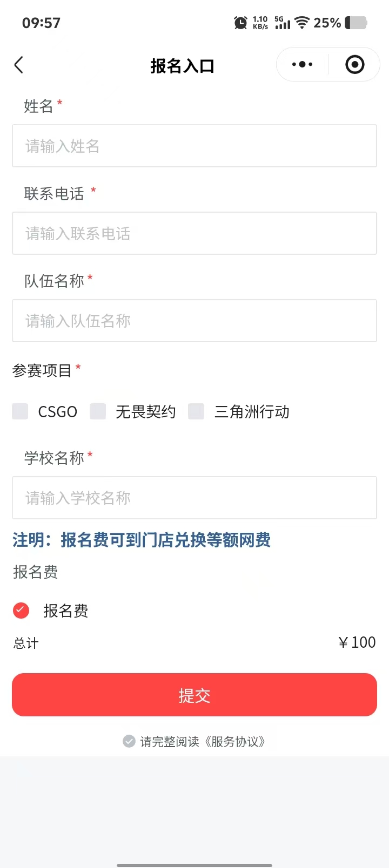Tap the battery indicator icon
The width and height of the screenshot is (389, 868).
coord(356,23)
